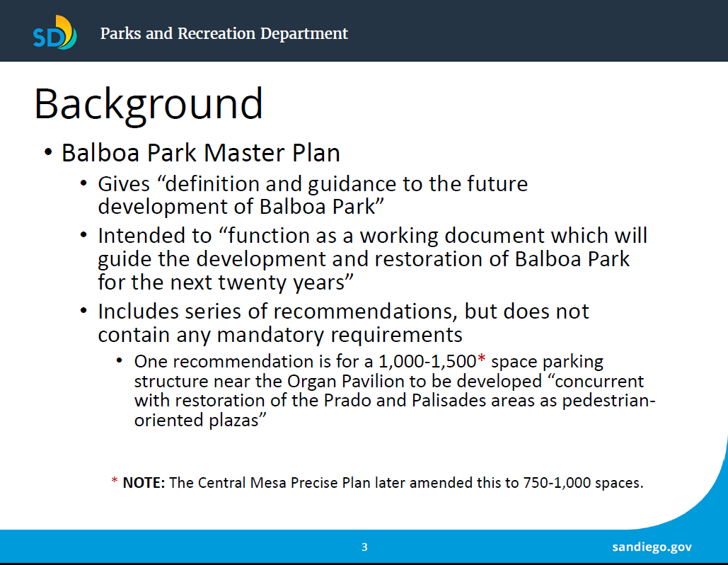Click slide page number 3
Screen dimensions: 728x565
[x=364, y=547]
